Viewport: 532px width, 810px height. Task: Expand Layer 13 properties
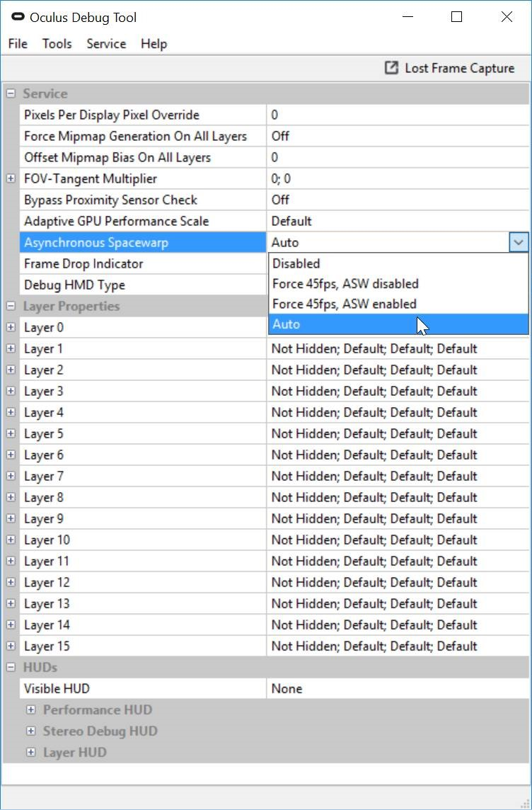coord(11,603)
